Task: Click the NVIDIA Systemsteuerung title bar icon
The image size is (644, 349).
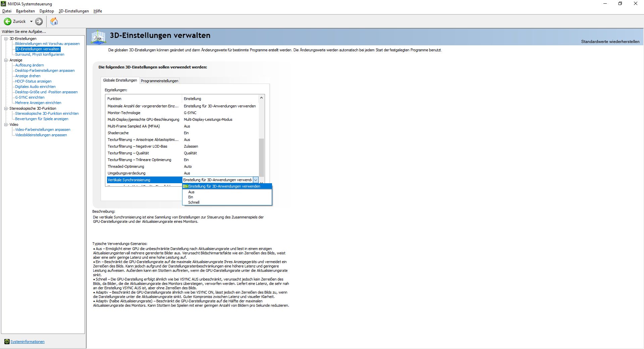Action: pyautogui.click(x=4, y=4)
